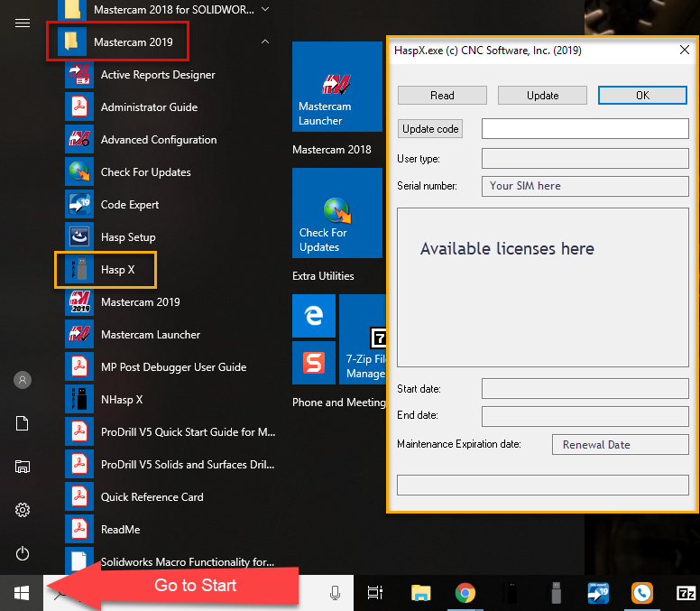Click Check For Updates in the app list

(170, 172)
